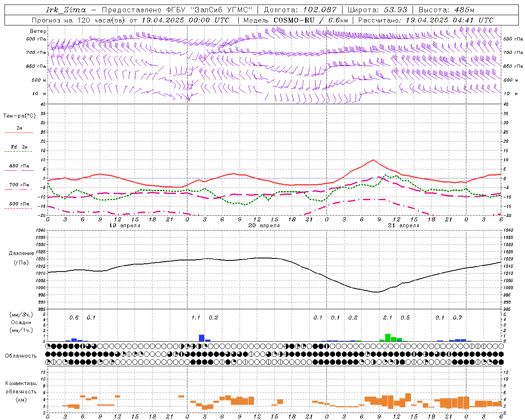The height and width of the screenshot is (420, 525).
Task: Click the red temperature curve peak on 21 апреля
Action: pyautogui.click(x=373, y=160)
